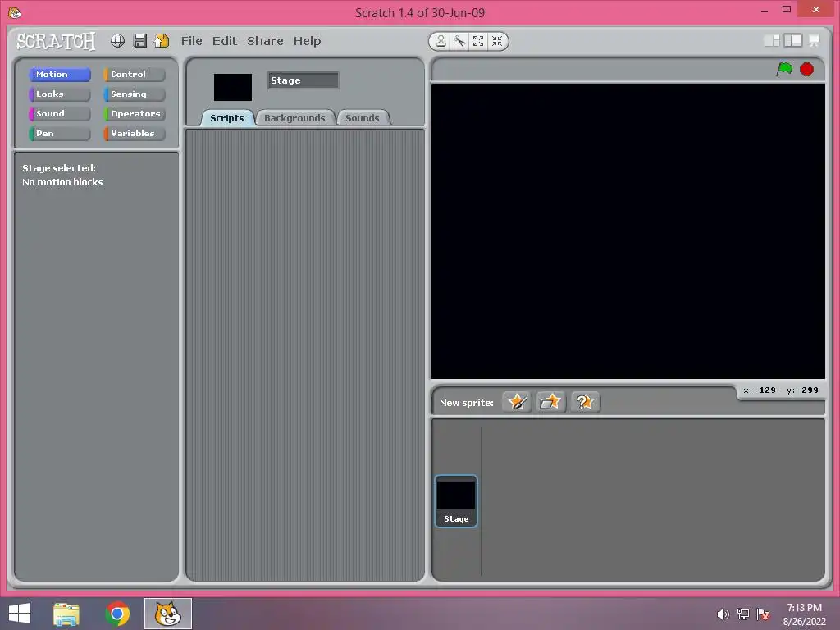Select the Sensing block category

click(134, 94)
